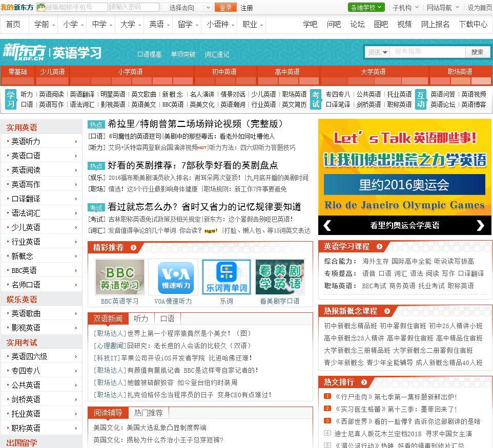Click the 注册 link
This screenshot has width=493, height=448.
coord(247,8)
